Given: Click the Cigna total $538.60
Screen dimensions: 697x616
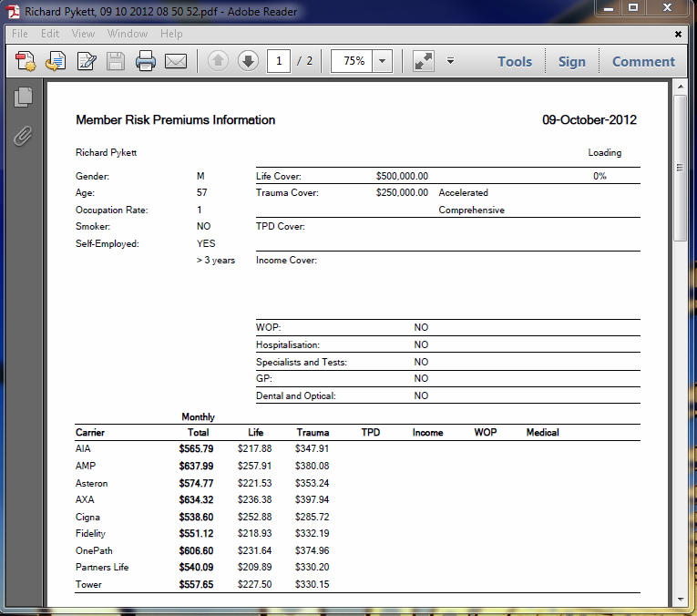Looking at the screenshot, I should click(x=196, y=517).
